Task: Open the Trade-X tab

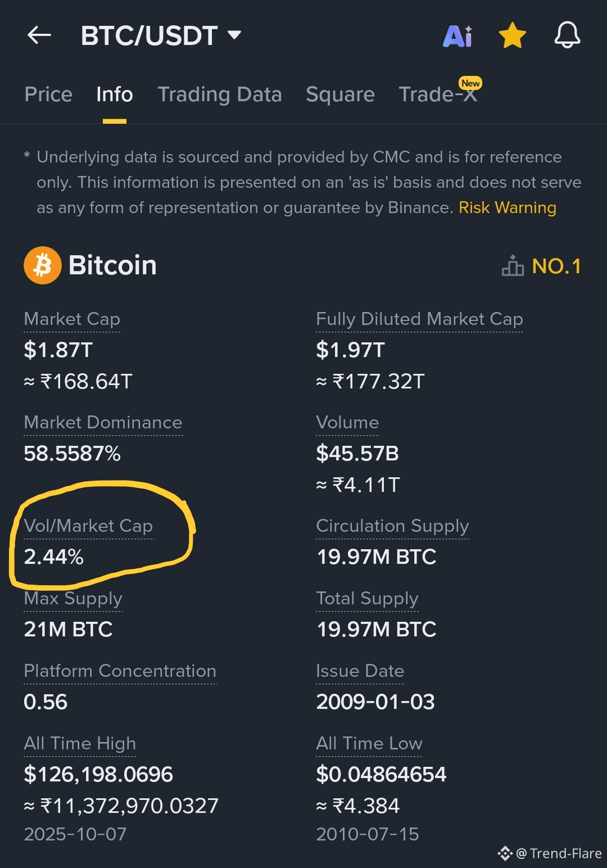Action: point(438,94)
